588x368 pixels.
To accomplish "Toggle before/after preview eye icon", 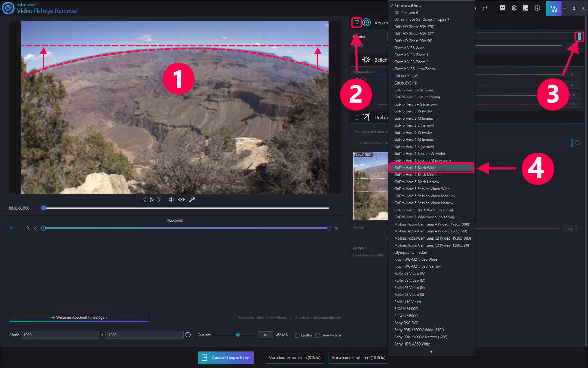I will tap(182, 200).
